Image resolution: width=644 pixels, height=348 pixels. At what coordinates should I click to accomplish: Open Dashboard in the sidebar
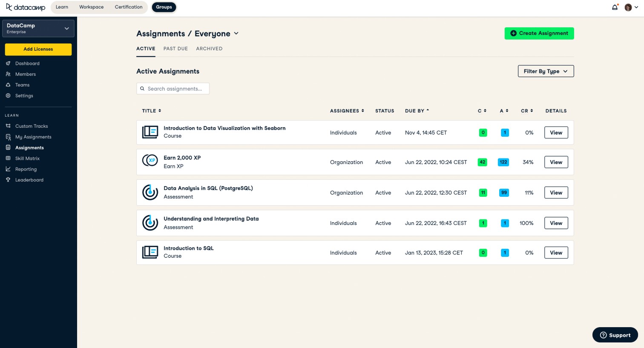(x=27, y=63)
